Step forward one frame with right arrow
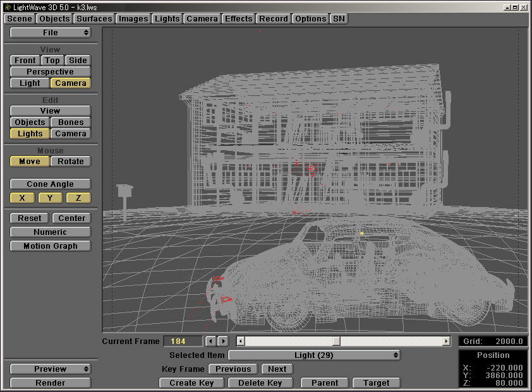The image size is (532, 392). tap(222, 342)
